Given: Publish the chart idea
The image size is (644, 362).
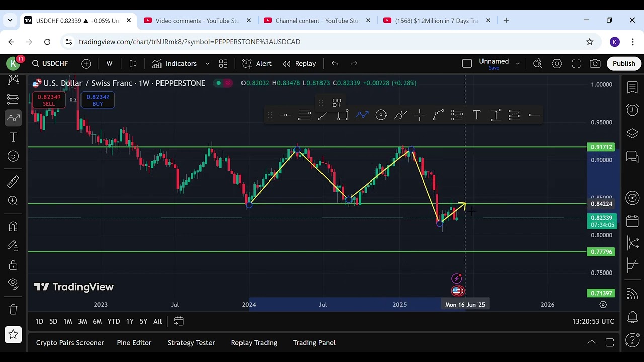Looking at the screenshot, I should 624,64.
